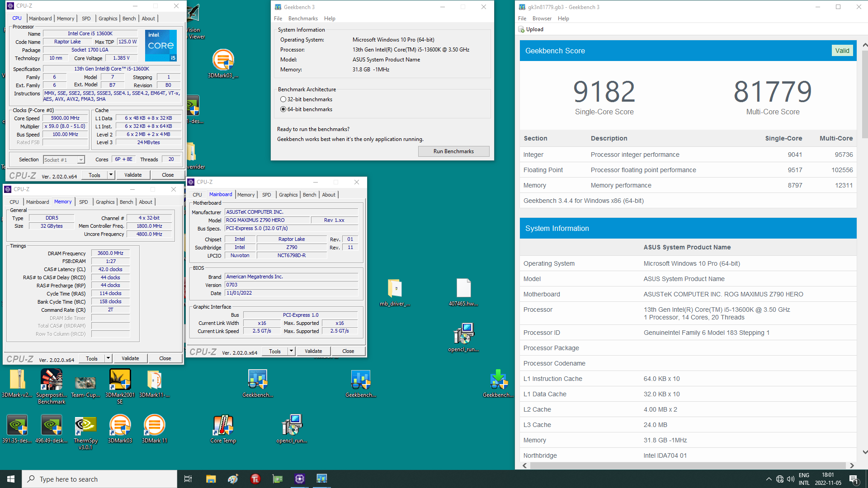This screenshot has width=868, height=488.
Task: Open Benchmarks menu in Geekbench 3
Action: click(303, 19)
